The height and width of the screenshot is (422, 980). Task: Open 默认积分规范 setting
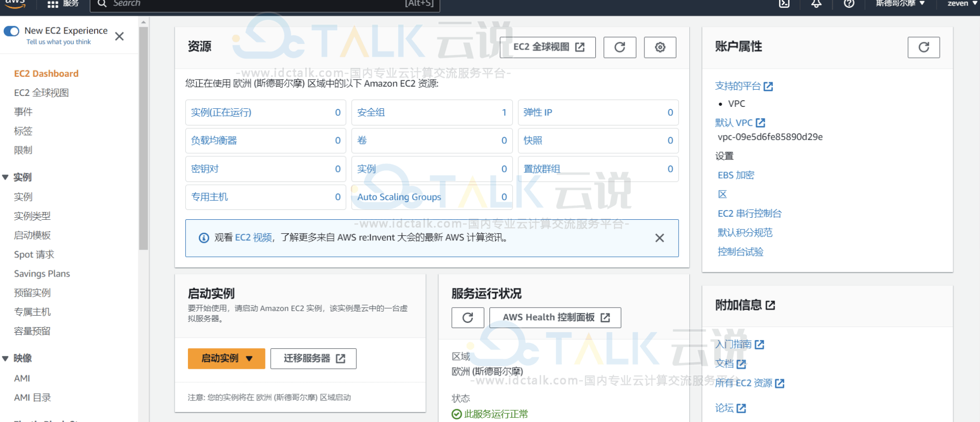(745, 233)
